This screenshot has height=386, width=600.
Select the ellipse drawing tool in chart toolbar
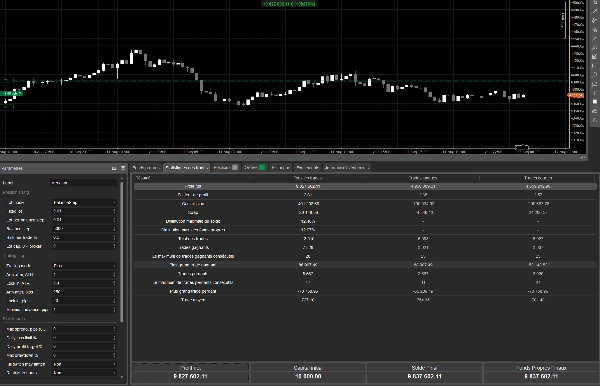pyautogui.click(x=594, y=75)
